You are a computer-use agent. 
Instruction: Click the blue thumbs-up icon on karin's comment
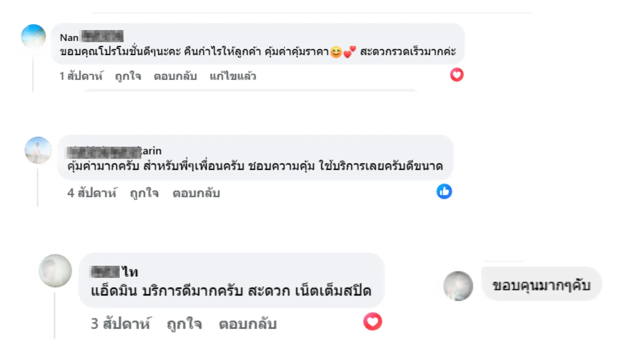(x=445, y=191)
